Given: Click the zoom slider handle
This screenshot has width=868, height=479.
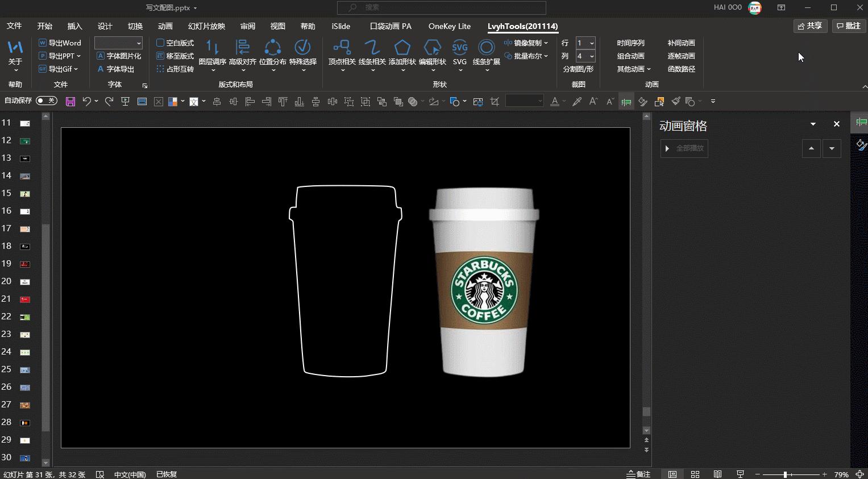Looking at the screenshot, I should (785, 474).
